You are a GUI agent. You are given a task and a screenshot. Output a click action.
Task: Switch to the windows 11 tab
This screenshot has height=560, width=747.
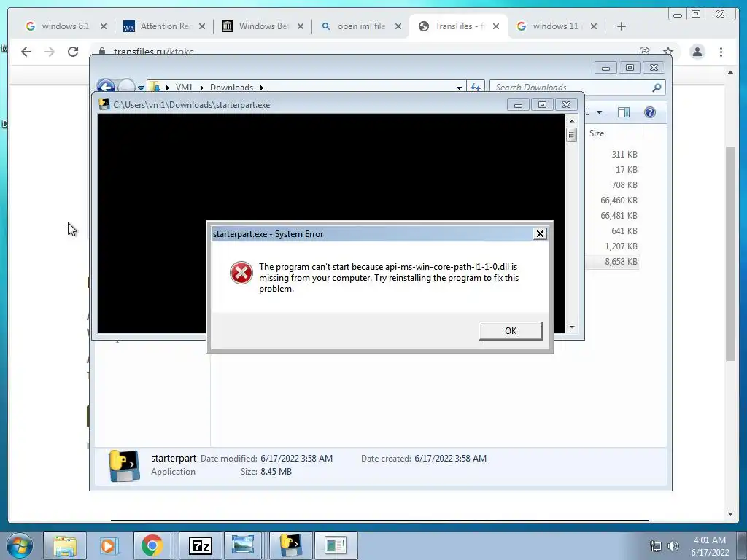tap(555, 26)
